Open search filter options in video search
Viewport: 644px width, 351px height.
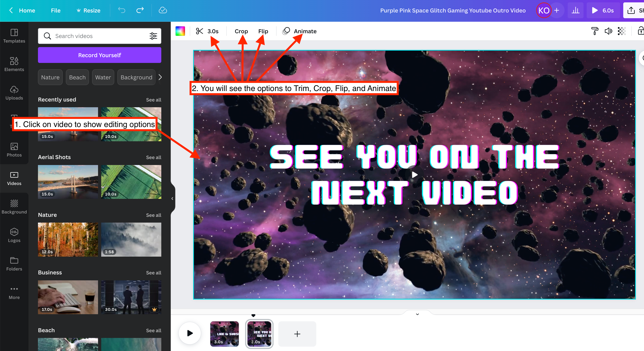[x=153, y=36]
